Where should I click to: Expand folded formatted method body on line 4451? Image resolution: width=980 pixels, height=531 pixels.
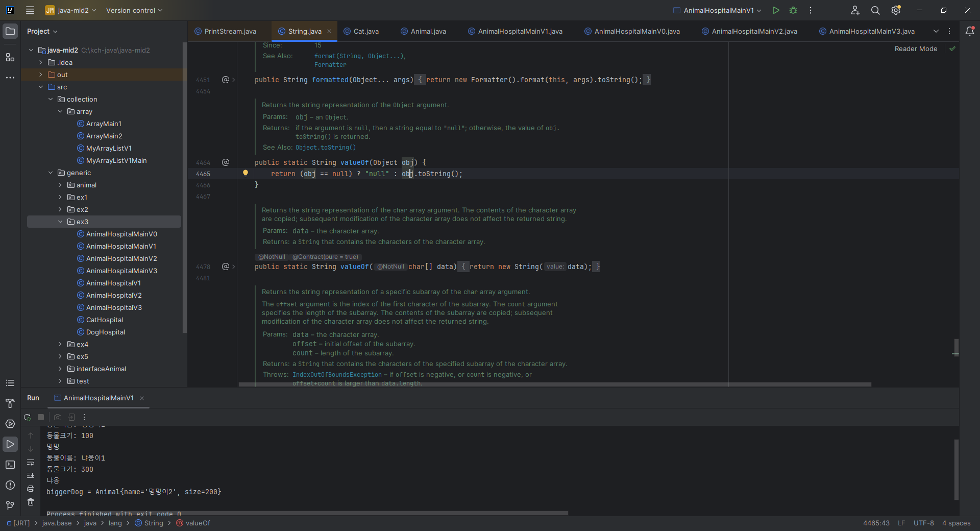[x=234, y=80]
